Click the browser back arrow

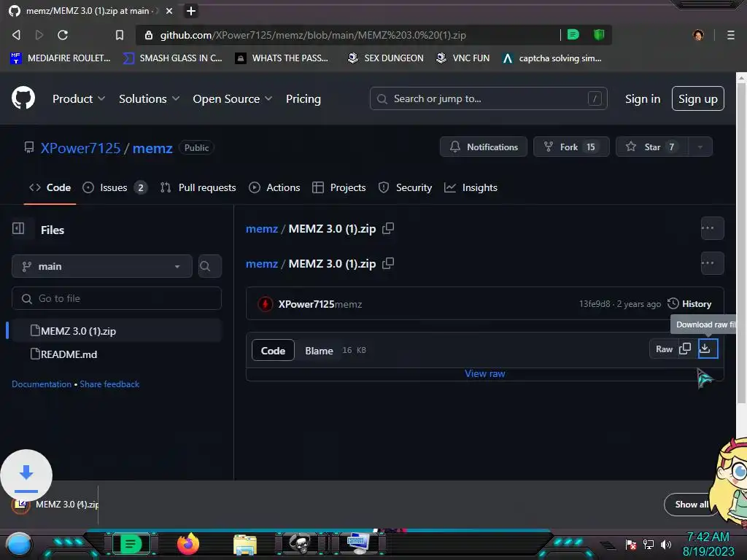[x=16, y=35]
